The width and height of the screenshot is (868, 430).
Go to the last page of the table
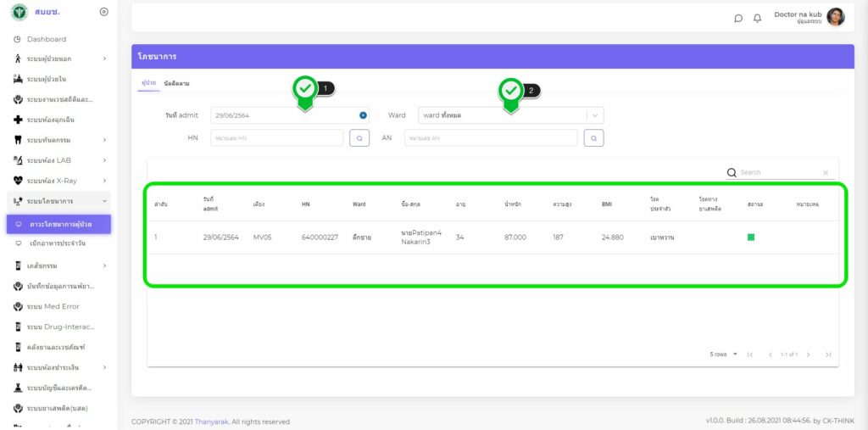pyautogui.click(x=827, y=355)
